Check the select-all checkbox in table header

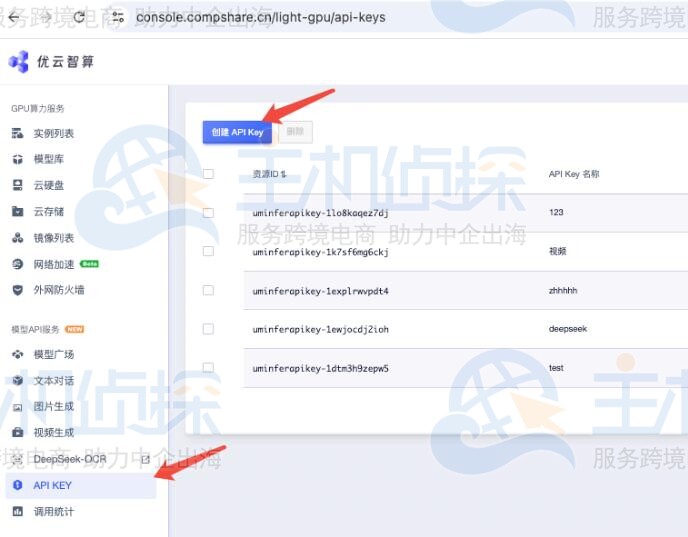(x=208, y=174)
